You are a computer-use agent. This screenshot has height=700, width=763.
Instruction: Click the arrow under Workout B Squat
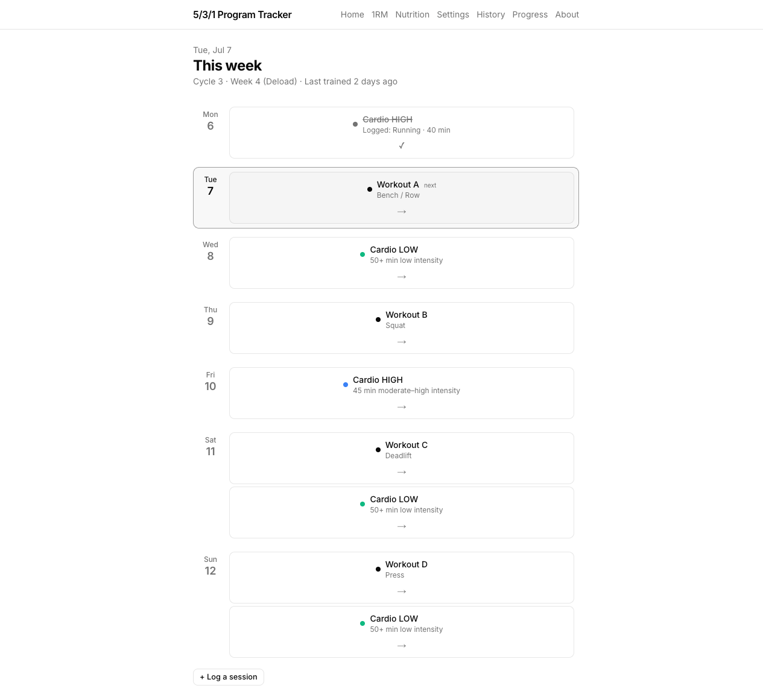[402, 342]
